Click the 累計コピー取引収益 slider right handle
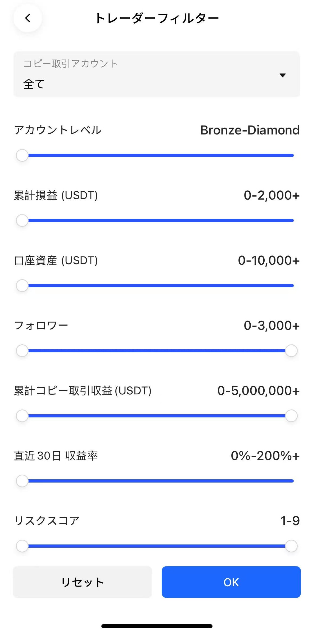The width and height of the screenshot is (312, 644). pos(291,416)
